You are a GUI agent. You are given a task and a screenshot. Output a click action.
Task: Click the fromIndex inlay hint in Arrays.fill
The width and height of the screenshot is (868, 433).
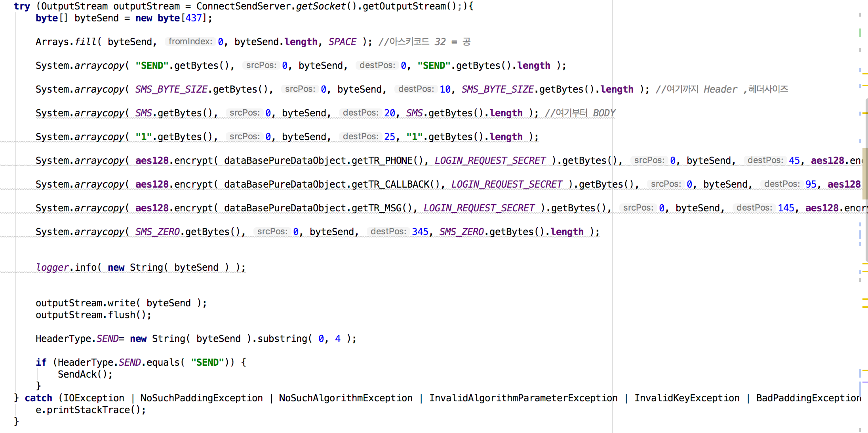click(x=190, y=42)
